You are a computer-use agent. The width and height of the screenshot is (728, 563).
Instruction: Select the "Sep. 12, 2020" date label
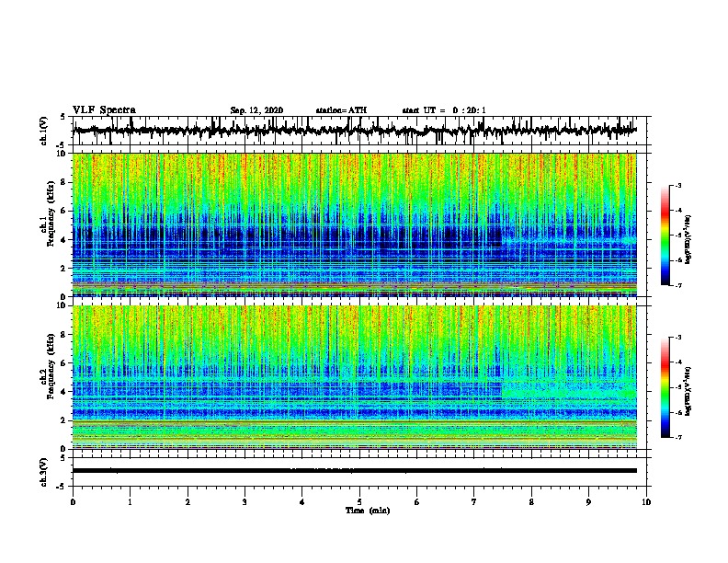(256, 110)
